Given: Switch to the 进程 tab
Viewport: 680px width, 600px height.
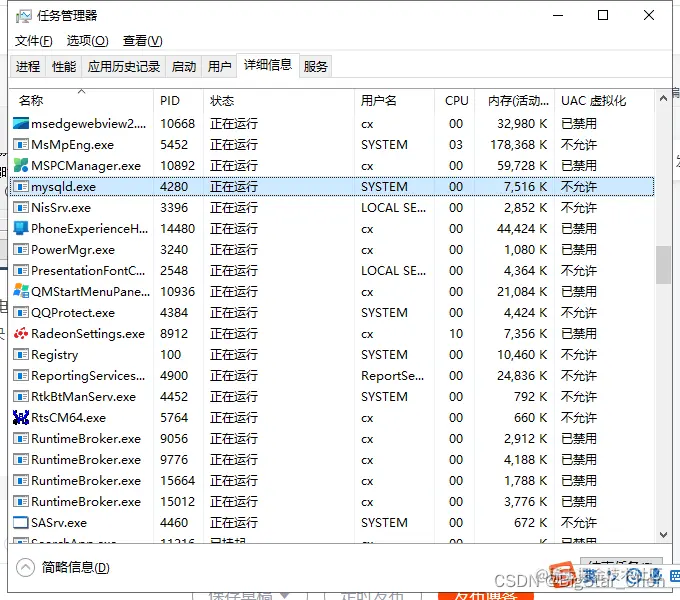Looking at the screenshot, I should click(x=28, y=67).
